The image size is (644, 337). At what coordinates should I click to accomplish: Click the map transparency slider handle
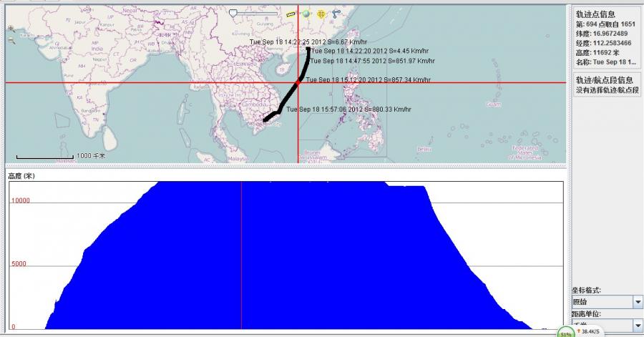[x=233, y=14]
